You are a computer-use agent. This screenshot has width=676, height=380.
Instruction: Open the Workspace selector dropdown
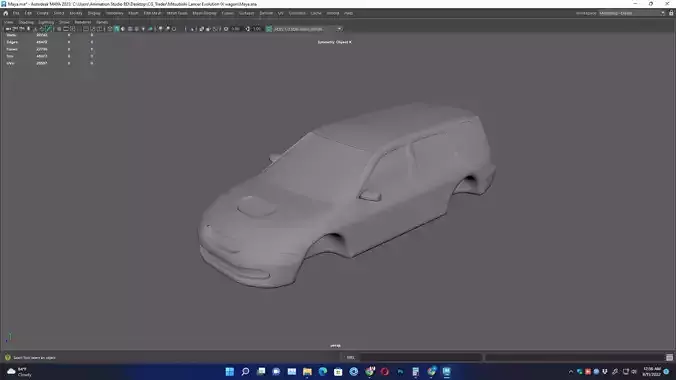pos(632,13)
